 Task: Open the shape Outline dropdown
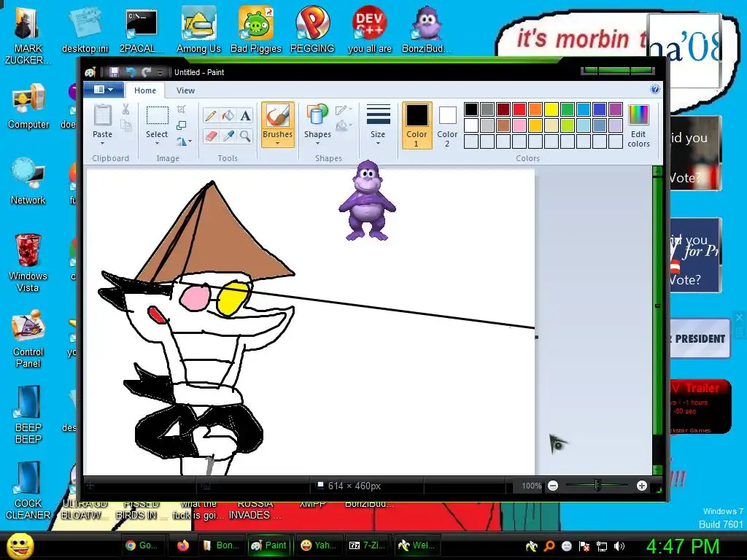click(x=344, y=110)
